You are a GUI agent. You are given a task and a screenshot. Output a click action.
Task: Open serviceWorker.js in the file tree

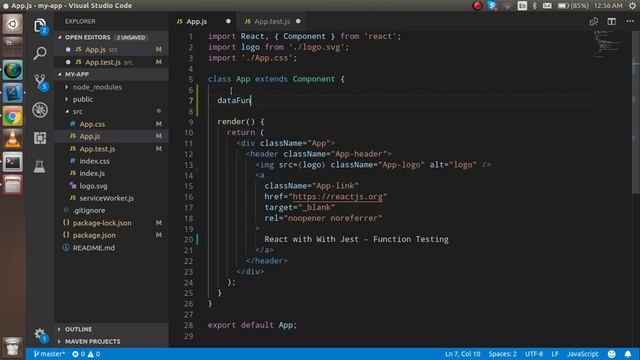point(111,198)
